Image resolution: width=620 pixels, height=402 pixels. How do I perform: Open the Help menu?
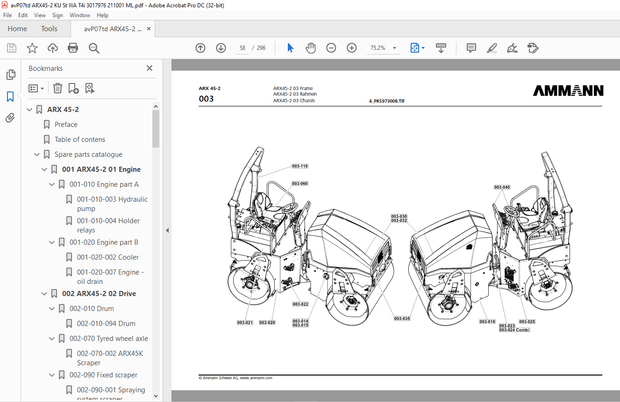(x=102, y=15)
